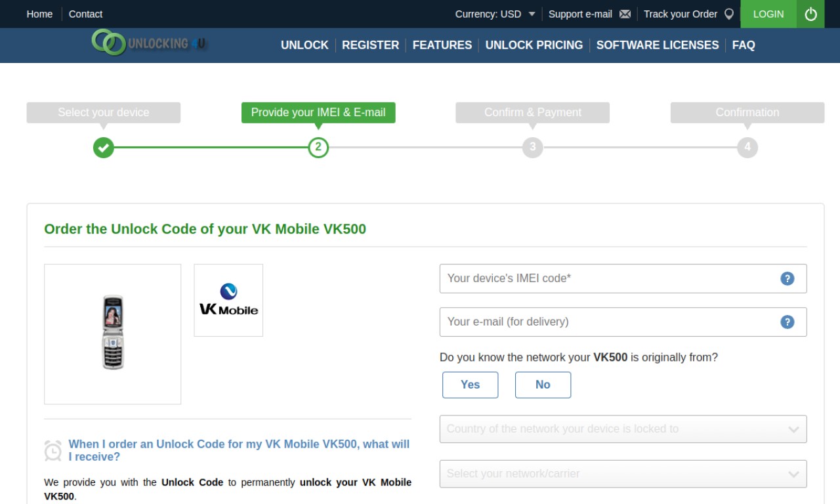Click the step 3 circle indicator
This screenshot has height=504, width=840.
533,147
